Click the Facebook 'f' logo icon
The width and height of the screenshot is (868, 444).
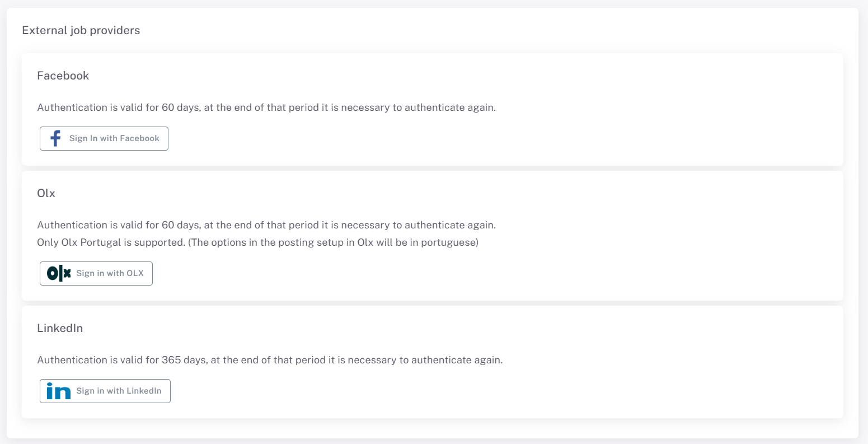click(55, 138)
